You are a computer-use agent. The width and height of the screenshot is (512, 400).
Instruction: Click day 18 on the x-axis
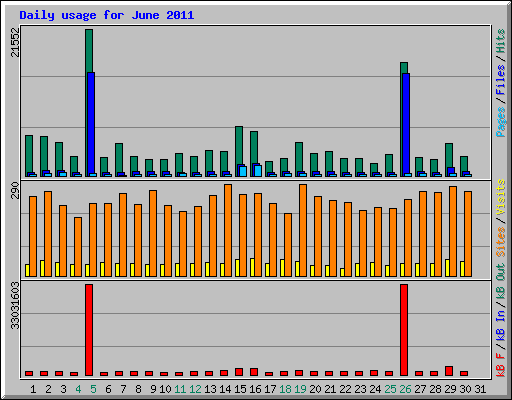coord(285,389)
